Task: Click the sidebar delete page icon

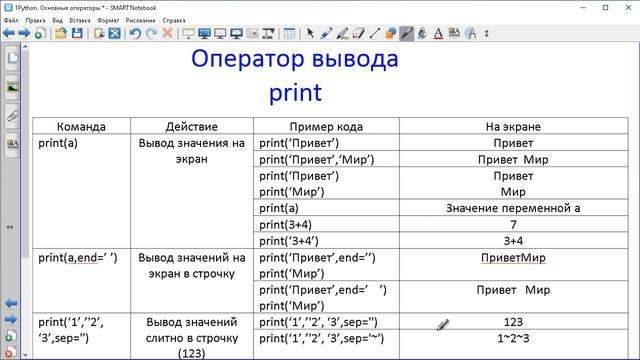Action: click(x=11, y=351)
